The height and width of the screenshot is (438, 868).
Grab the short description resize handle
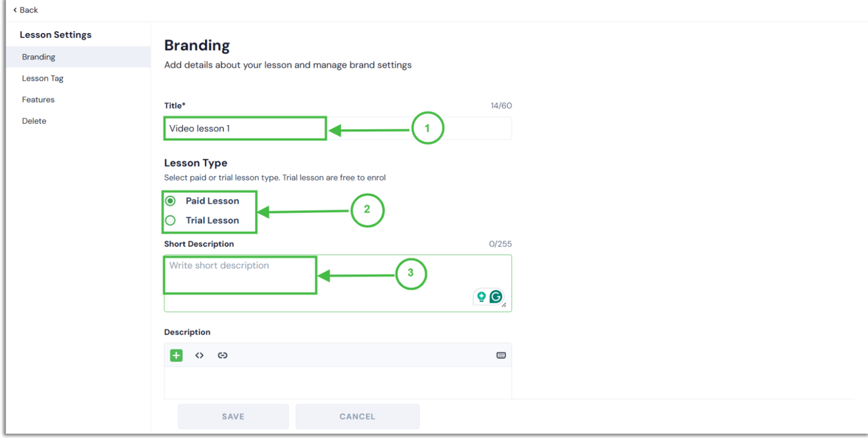504,305
